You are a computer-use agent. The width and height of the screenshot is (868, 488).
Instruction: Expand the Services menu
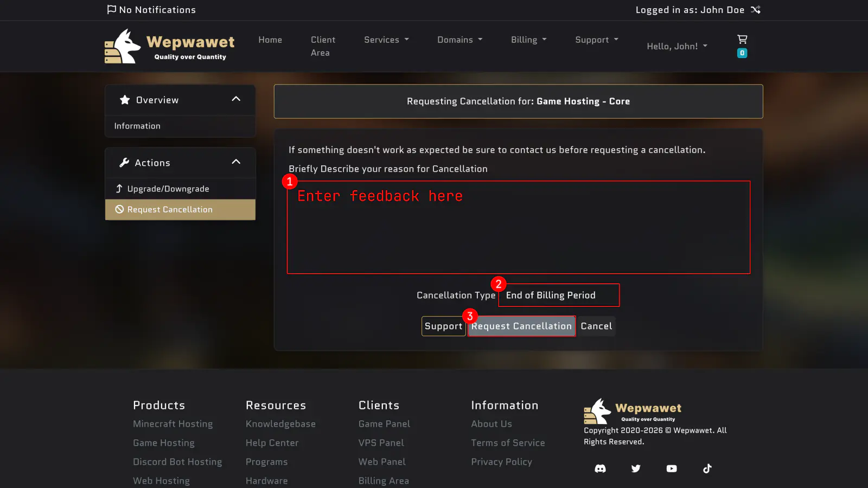tap(386, 40)
